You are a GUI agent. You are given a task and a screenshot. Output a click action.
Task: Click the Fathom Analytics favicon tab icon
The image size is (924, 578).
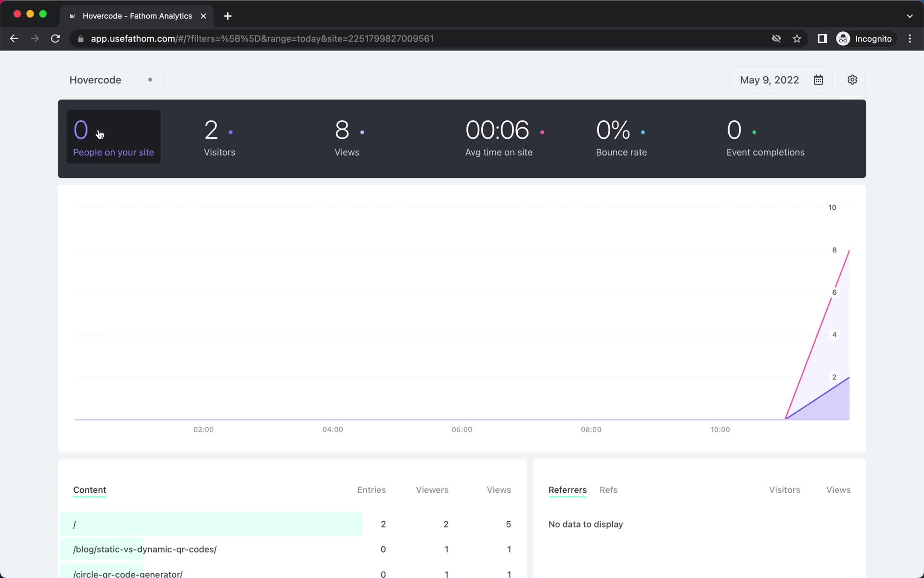(x=73, y=15)
